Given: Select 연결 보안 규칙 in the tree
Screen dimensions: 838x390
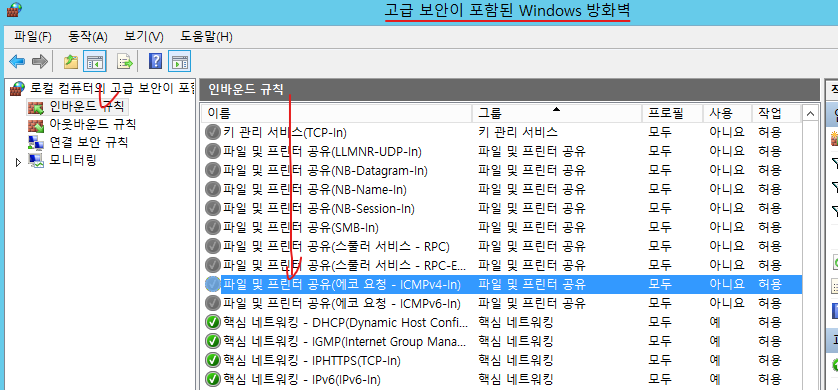Looking at the screenshot, I should click(x=88, y=143).
